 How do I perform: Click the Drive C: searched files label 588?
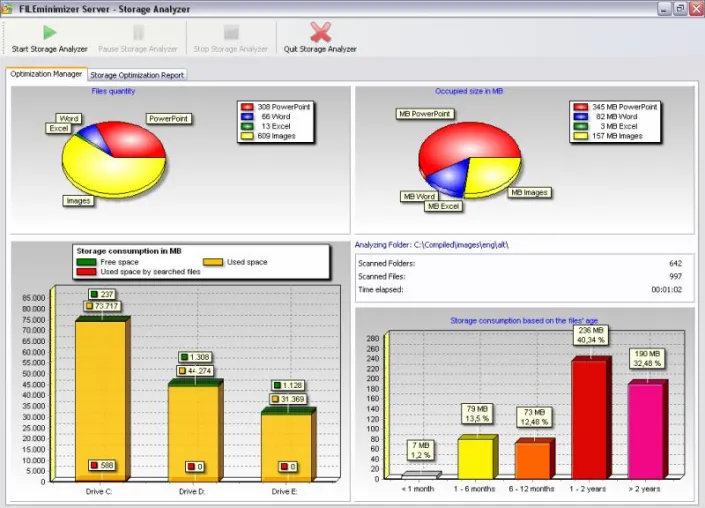point(102,465)
